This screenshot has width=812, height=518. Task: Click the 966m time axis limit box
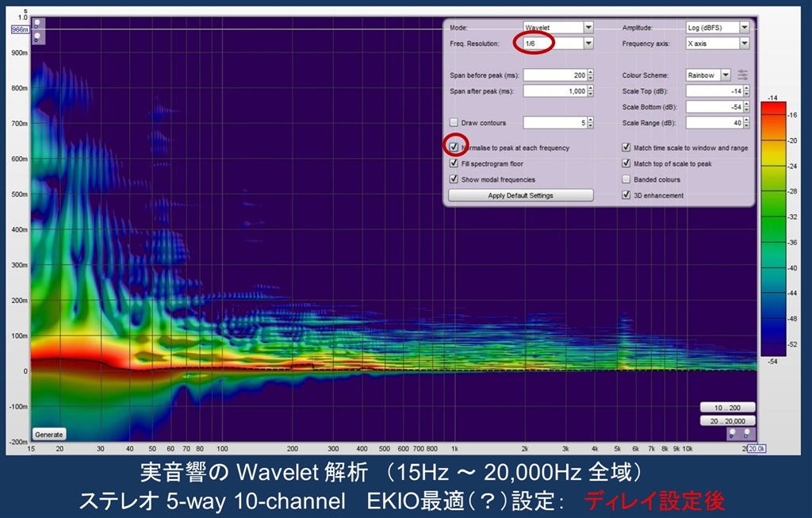pyautogui.click(x=20, y=29)
